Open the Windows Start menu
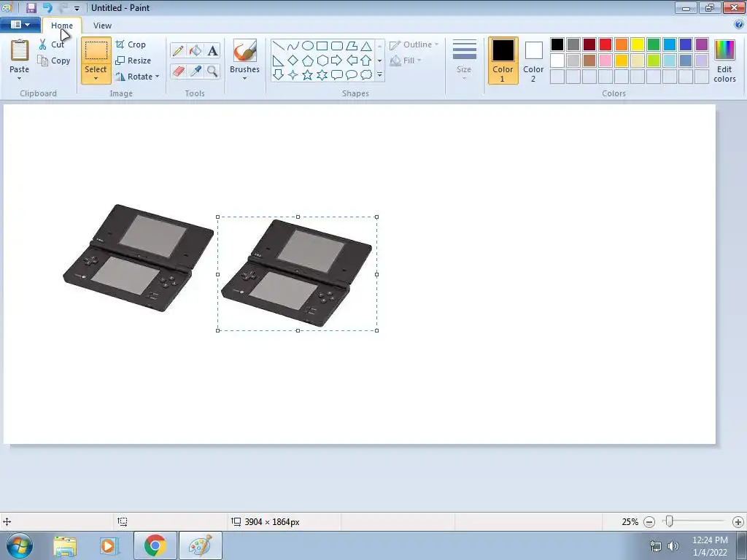Image resolution: width=747 pixels, height=560 pixels. point(19,545)
